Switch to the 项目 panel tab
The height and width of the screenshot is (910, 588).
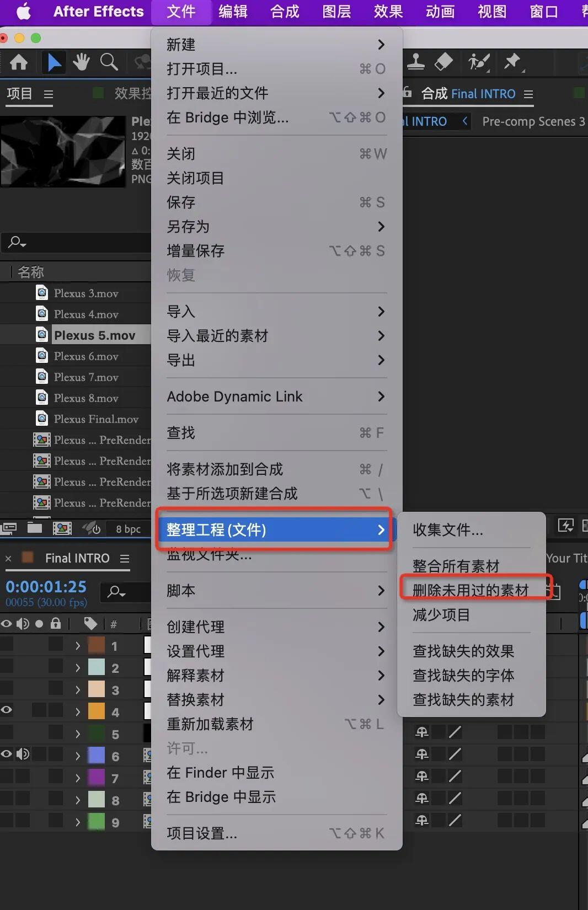click(19, 94)
